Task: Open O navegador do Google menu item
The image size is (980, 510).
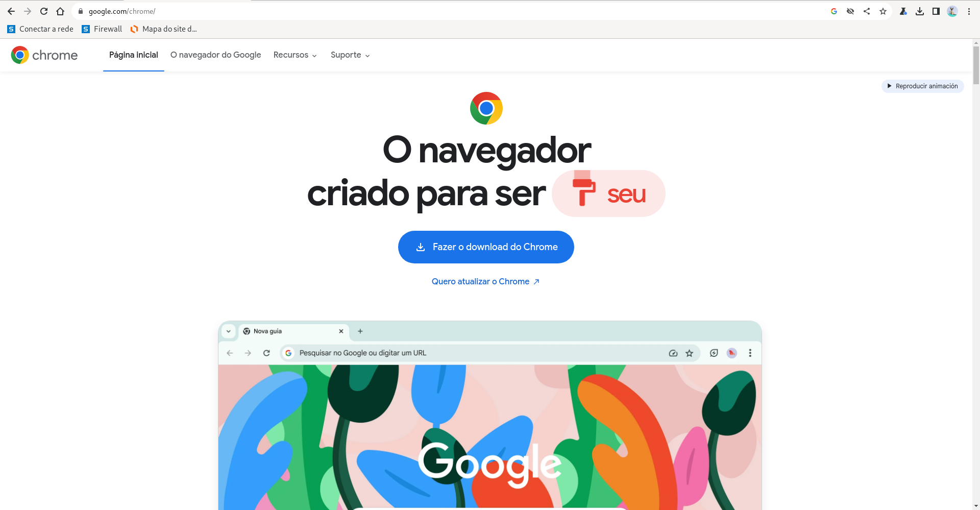Action: click(216, 55)
